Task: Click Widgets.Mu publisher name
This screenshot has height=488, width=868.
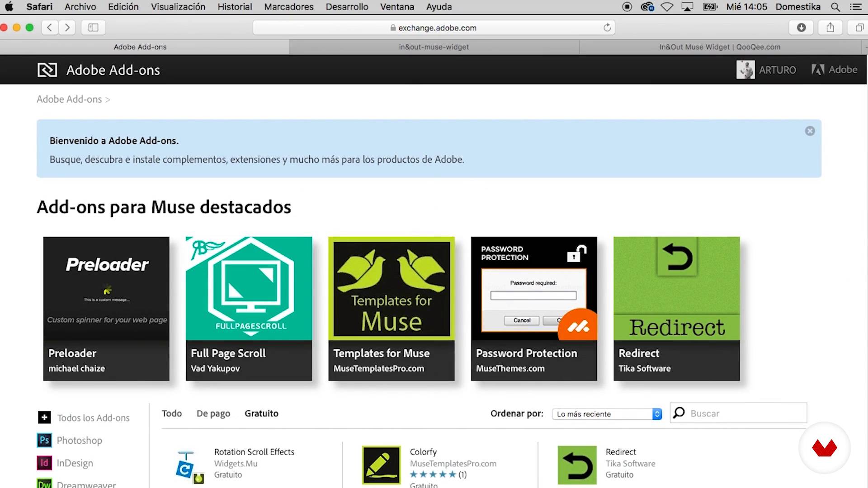Action: (x=236, y=463)
